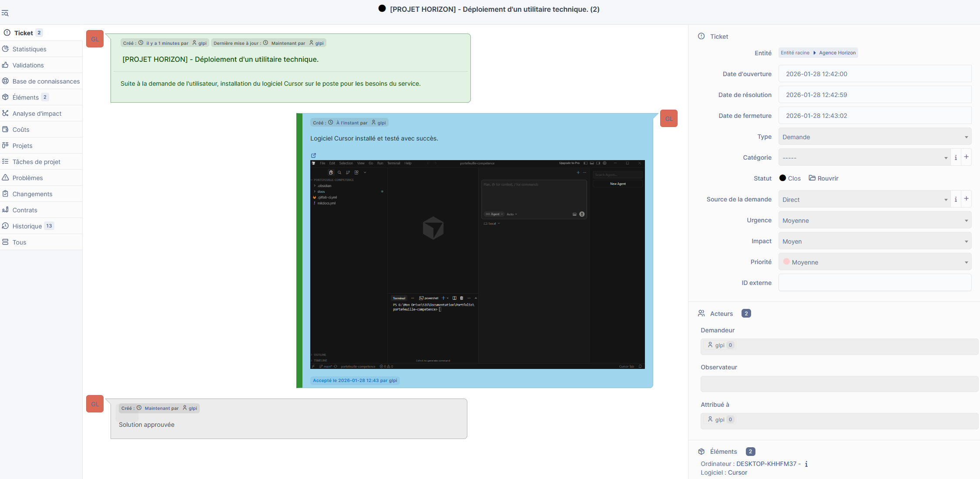Go to the Base de connaissances tab
Viewport: 980px width, 479px height.
pyautogui.click(x=46, y=81)
